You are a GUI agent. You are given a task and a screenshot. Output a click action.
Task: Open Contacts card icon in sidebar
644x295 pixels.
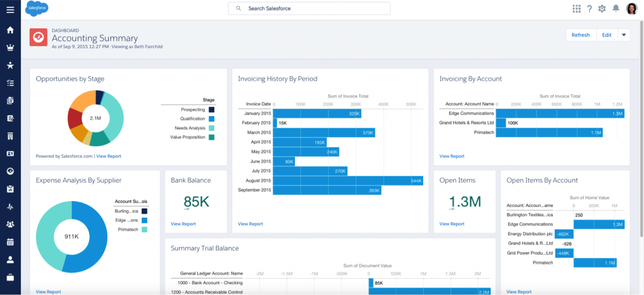(10, 154)
